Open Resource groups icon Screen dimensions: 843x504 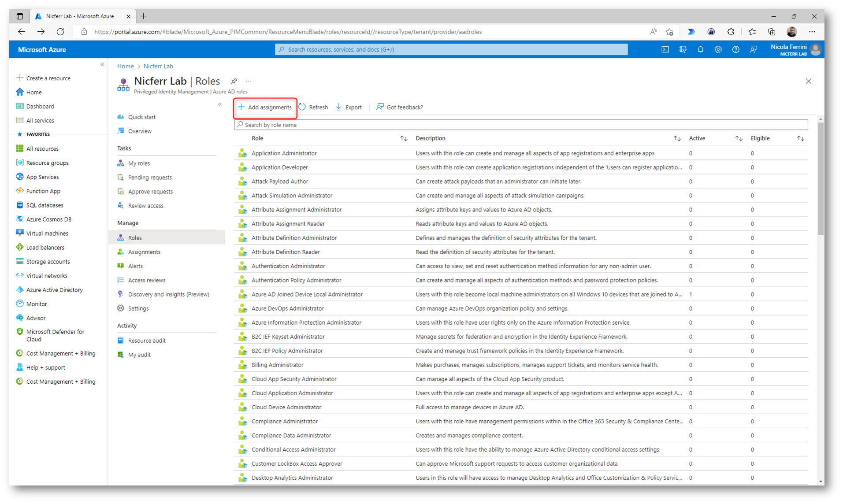pos(19,163)
